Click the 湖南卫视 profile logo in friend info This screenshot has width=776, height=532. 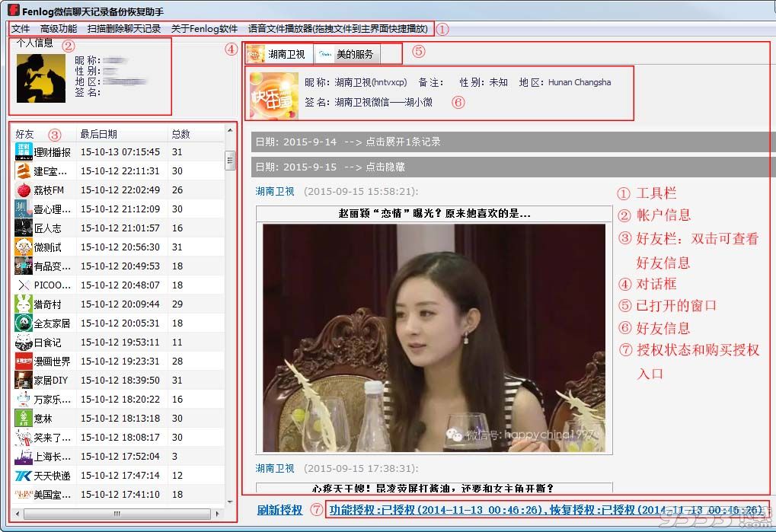click(x=274, y=95)
